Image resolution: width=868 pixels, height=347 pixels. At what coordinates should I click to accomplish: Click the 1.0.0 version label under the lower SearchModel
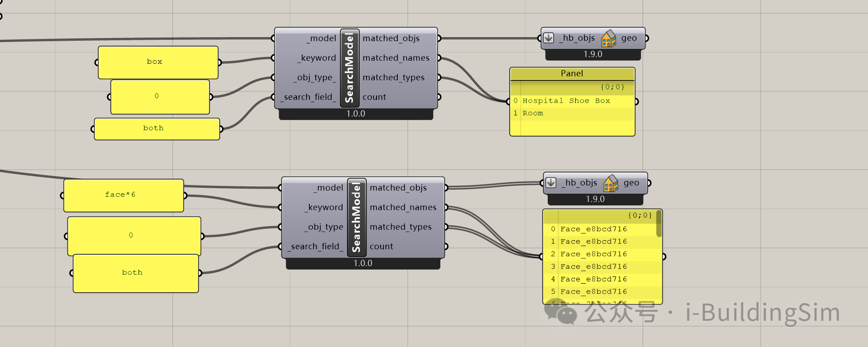click(362, 263)
